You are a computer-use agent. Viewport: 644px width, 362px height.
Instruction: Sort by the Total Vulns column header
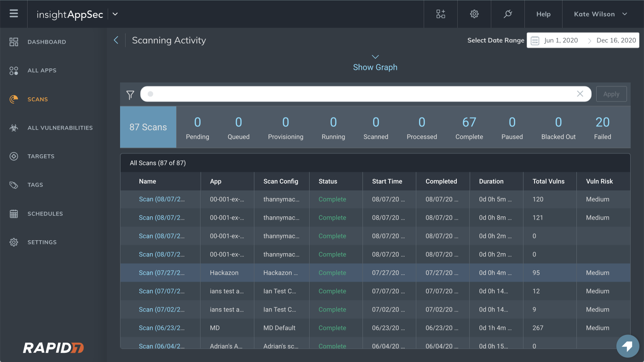point(549,181)
